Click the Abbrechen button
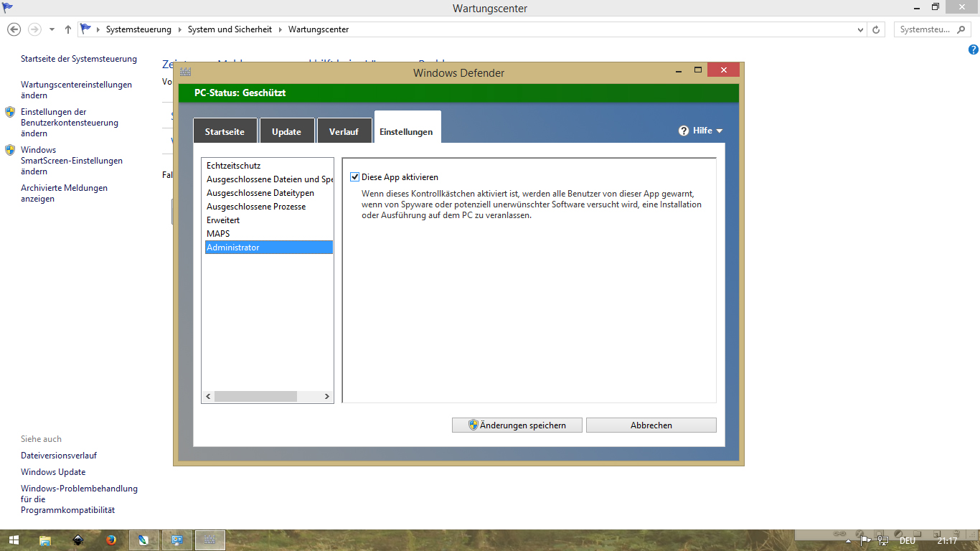This screenshot has height=551, width=980. tap(651, 425)
